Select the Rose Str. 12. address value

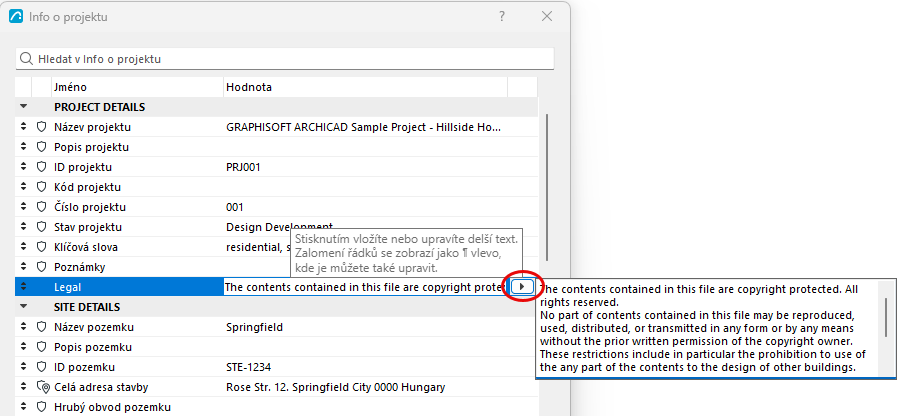coord(336,387)
